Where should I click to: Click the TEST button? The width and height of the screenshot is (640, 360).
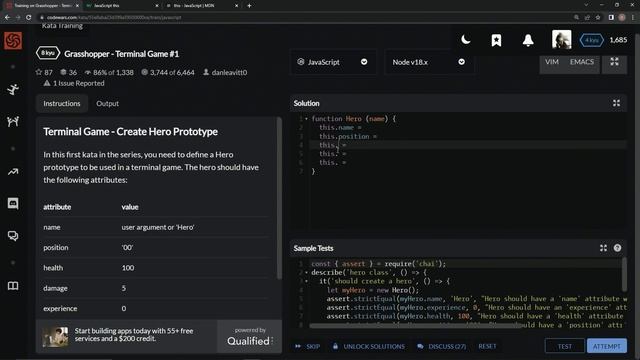(x=565, y=346)
